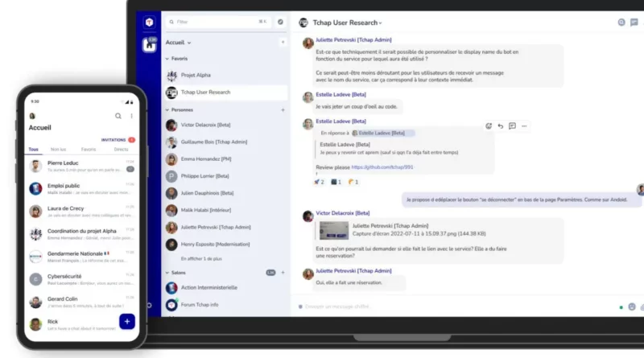Open the Accueil dropdown
This screenshot has height=358, width=644.
click(x=178, y=43)
